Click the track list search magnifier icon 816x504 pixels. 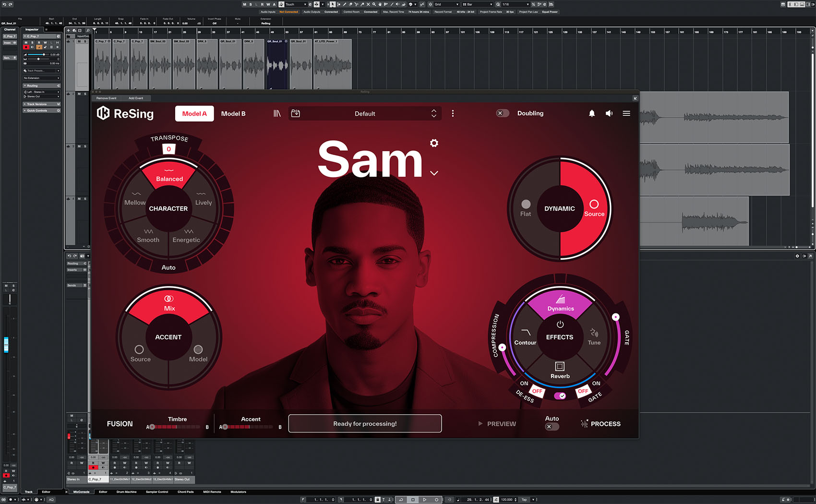(88, 30)
